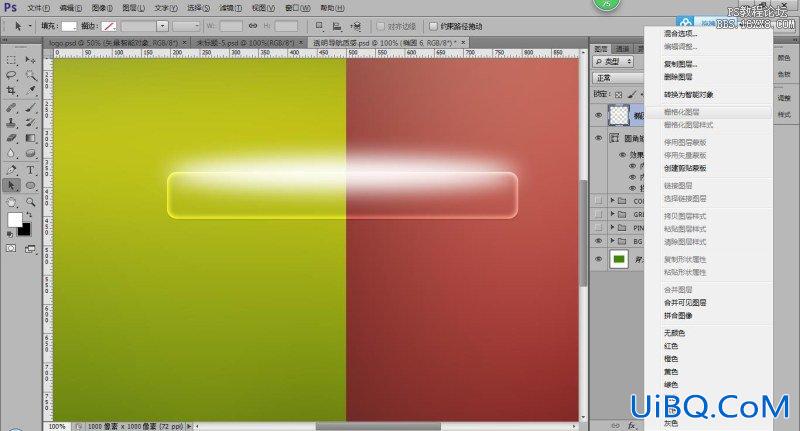Hide the rounded rectangle shape layer

coord(598,138)
